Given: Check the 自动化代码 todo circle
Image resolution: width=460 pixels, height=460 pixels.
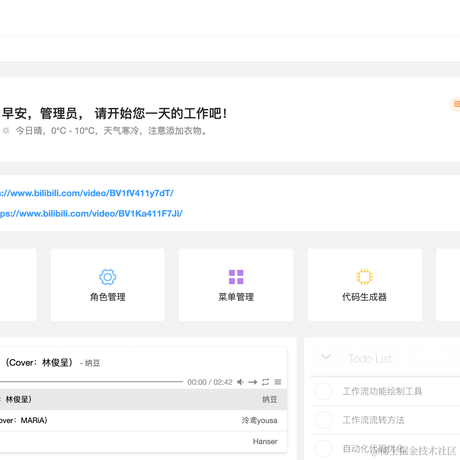Looking at the screenshot, I should click(324, 448).
